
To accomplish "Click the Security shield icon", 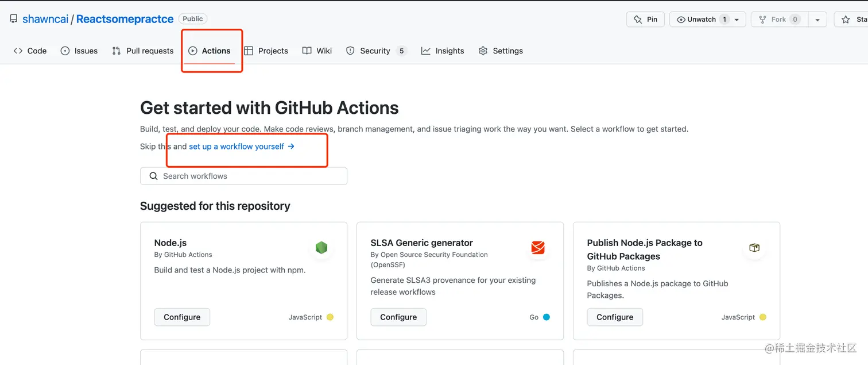I will point(350,51).
